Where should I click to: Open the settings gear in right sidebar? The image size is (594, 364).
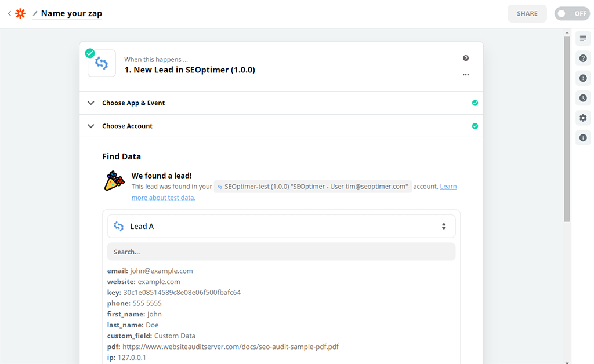(x=583, y=118)
